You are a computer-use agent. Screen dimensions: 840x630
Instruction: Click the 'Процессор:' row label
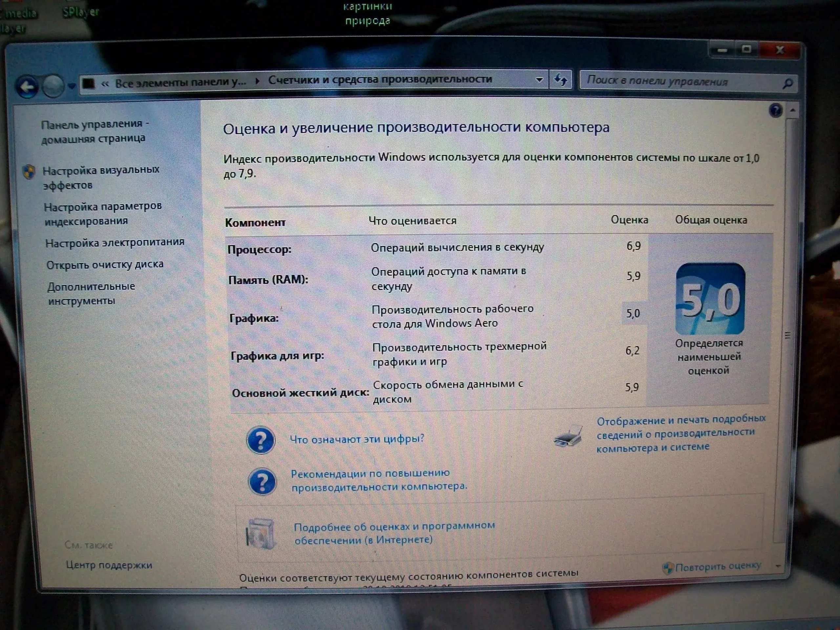point(259,249)
